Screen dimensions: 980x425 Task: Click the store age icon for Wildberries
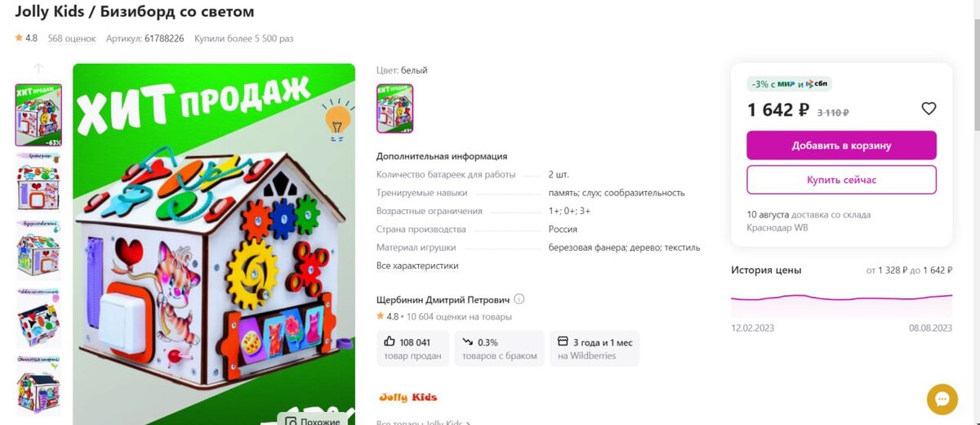[563, 342]
